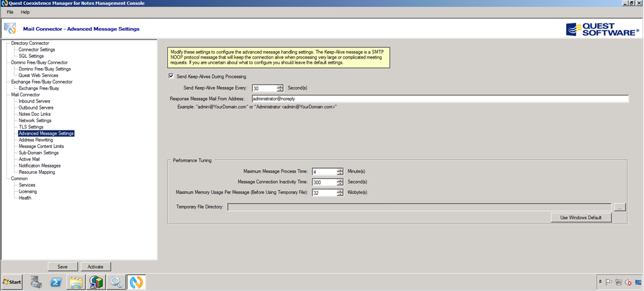Click the Maximum Memory Usage number field
Image resolution: width=644 pixels, height=291 pixels.
(x=324, y=192)
